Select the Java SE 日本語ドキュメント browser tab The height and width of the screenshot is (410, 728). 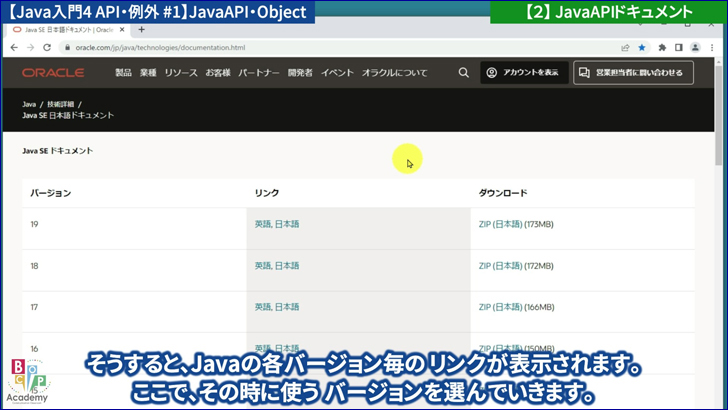coord(69,30)
